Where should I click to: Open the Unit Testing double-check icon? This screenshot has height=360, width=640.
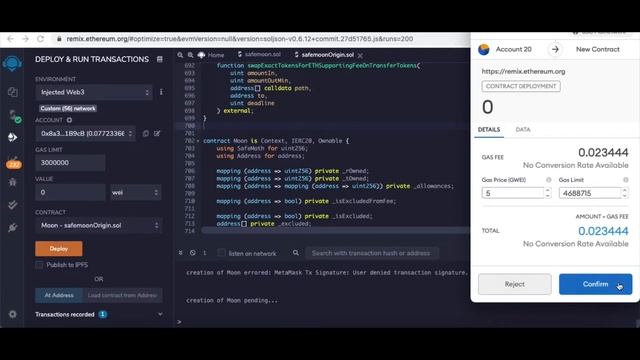click(x=13, y=205)
